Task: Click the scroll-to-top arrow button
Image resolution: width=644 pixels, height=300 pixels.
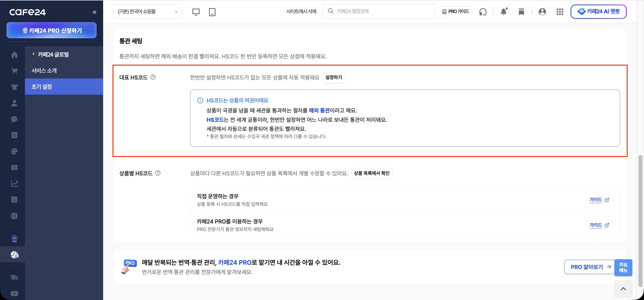Action: click(x=623, y=289)
